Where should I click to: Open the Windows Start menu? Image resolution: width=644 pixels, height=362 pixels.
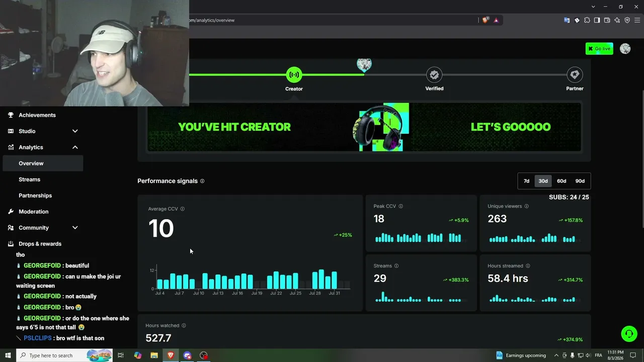[x=8, y=355]
